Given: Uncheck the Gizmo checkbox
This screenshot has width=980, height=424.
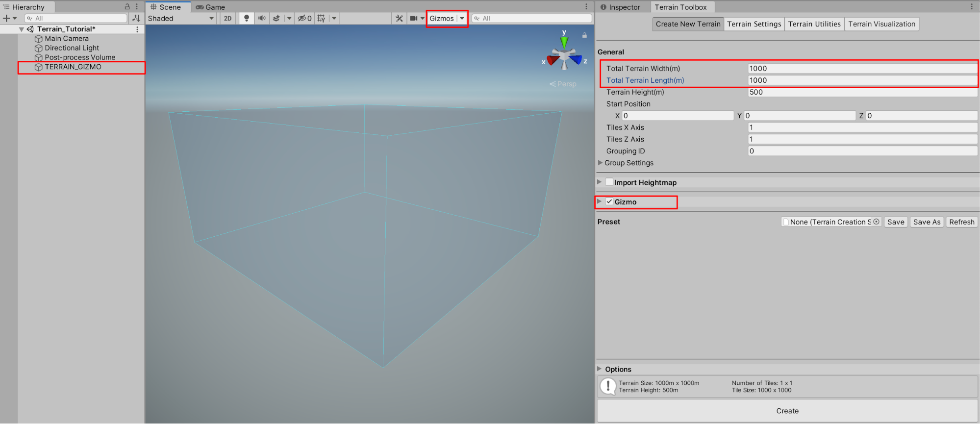Looking at the screenshot, I should point(609,201).
